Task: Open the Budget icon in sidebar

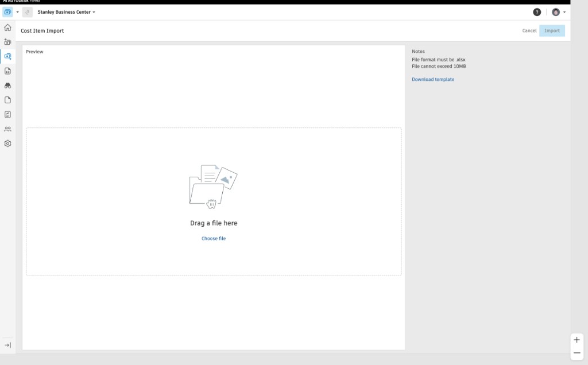Action: 7,42
